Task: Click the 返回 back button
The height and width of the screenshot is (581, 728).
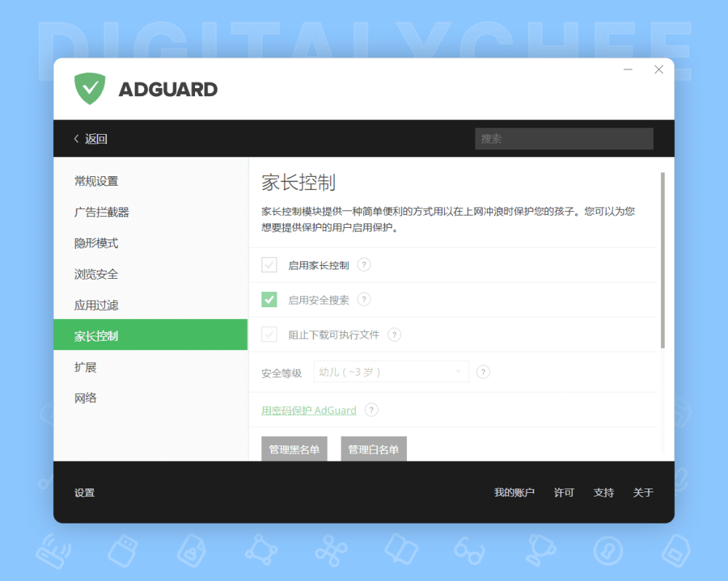Action: [x=90, y=138]
